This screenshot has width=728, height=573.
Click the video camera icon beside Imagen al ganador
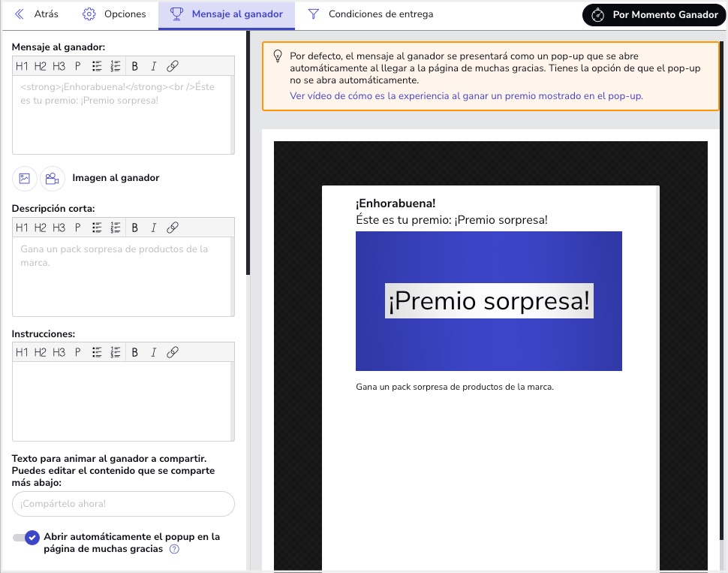(52, 179)
